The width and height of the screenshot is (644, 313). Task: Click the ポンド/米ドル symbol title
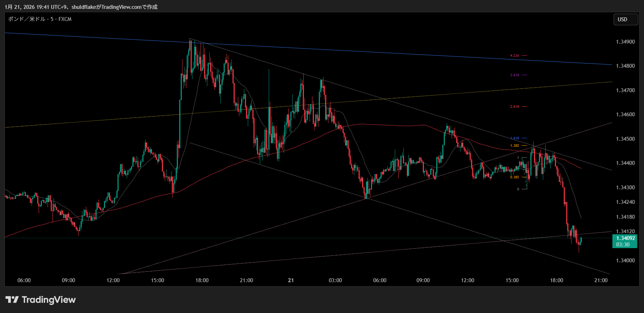coord(40,19)
